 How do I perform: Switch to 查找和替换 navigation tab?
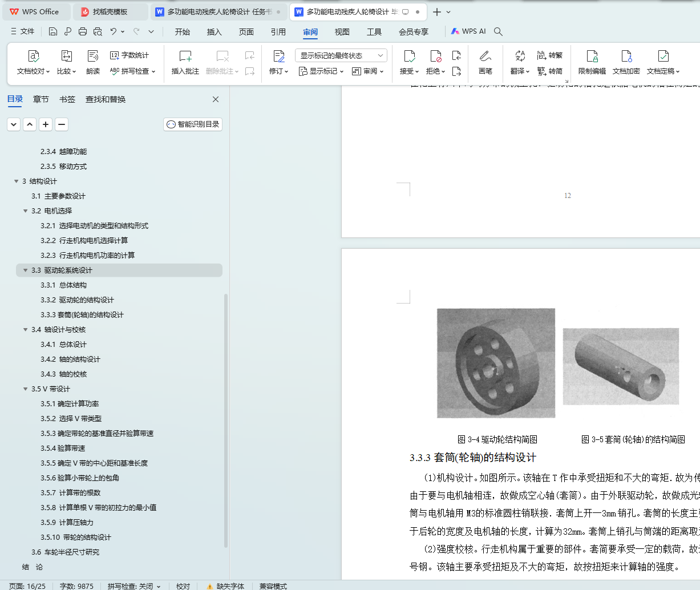106,99
